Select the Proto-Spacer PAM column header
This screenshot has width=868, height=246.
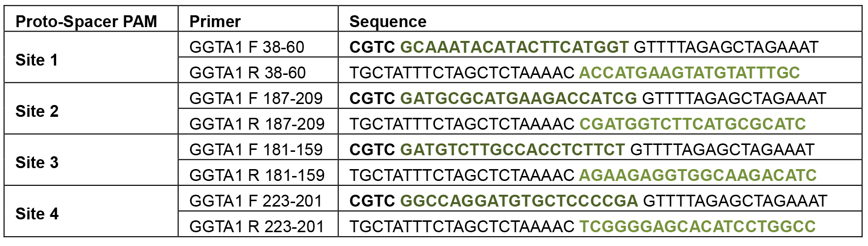click(86, 22)
